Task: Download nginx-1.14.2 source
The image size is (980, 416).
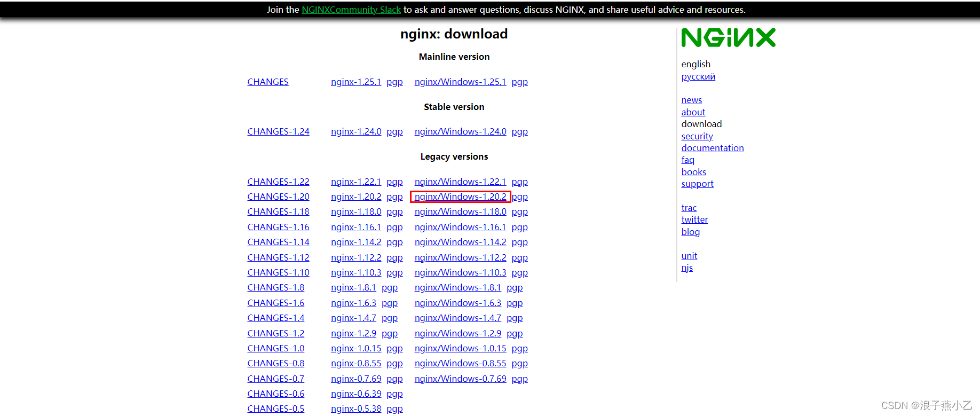Action: (356, 242)
